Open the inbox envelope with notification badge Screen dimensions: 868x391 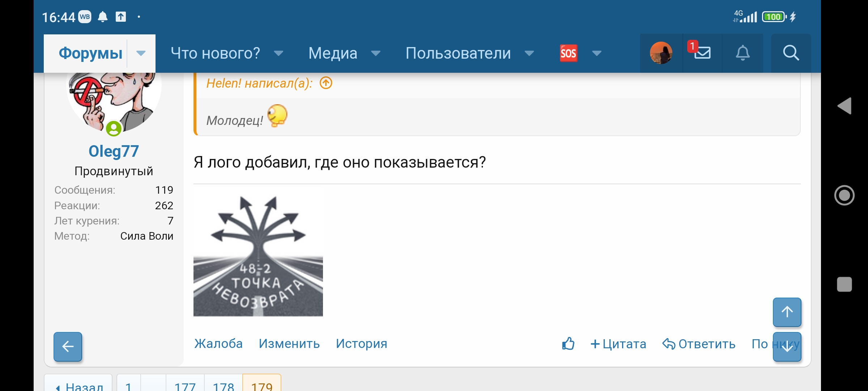(x=701, y=53)
